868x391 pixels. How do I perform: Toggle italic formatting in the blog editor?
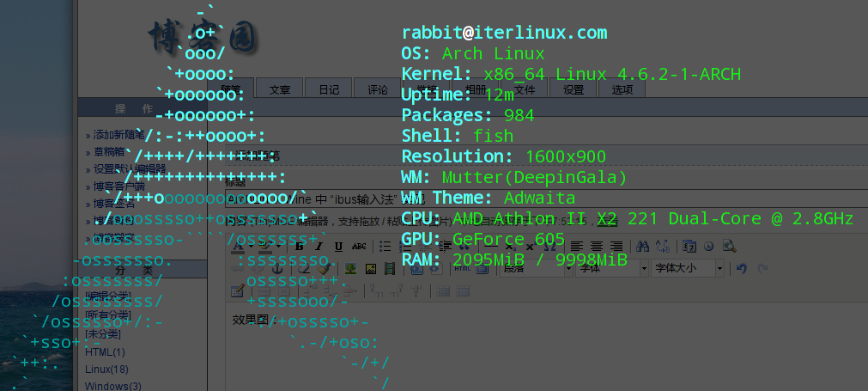tap(319, 247)
